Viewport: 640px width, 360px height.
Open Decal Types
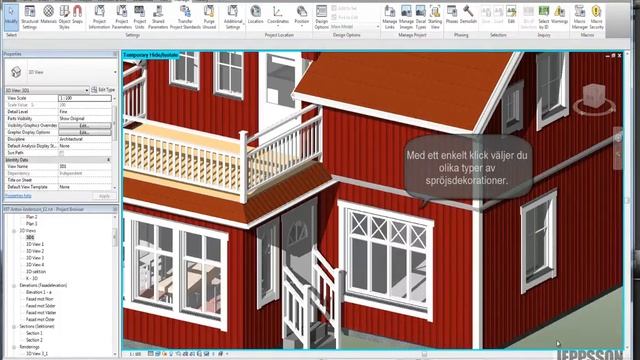421,18
